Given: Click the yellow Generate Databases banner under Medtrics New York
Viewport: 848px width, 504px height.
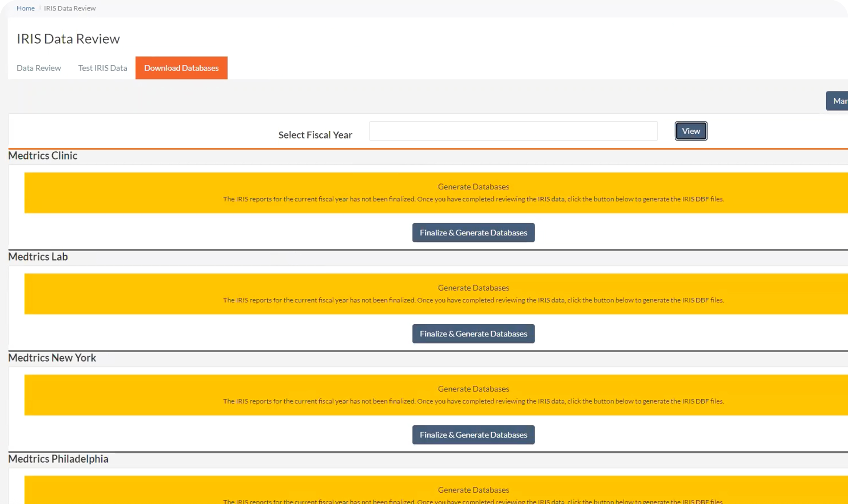Looking at the screenshot, I should pos(473,395).
